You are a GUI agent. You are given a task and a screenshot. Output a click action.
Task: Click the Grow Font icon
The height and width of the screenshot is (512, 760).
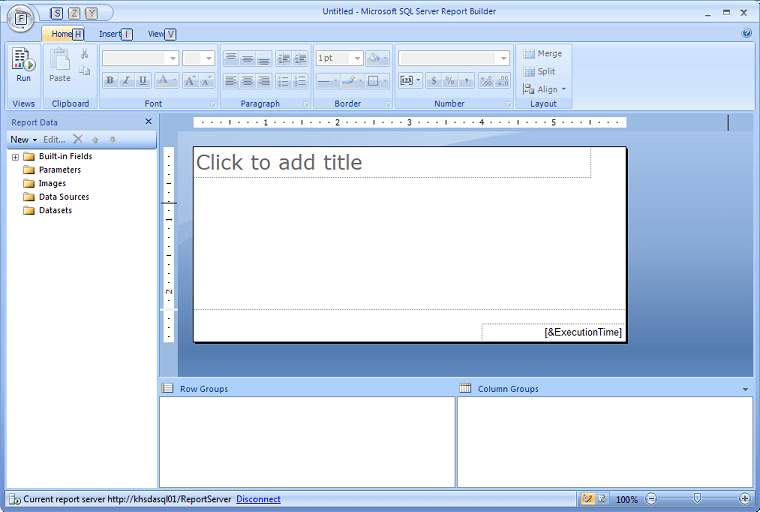[190, 80]
